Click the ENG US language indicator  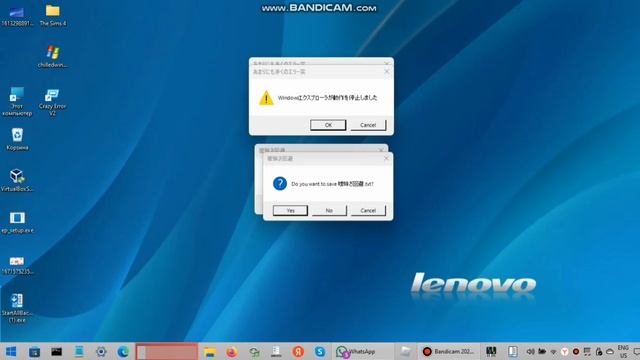(x=623, y=351)
